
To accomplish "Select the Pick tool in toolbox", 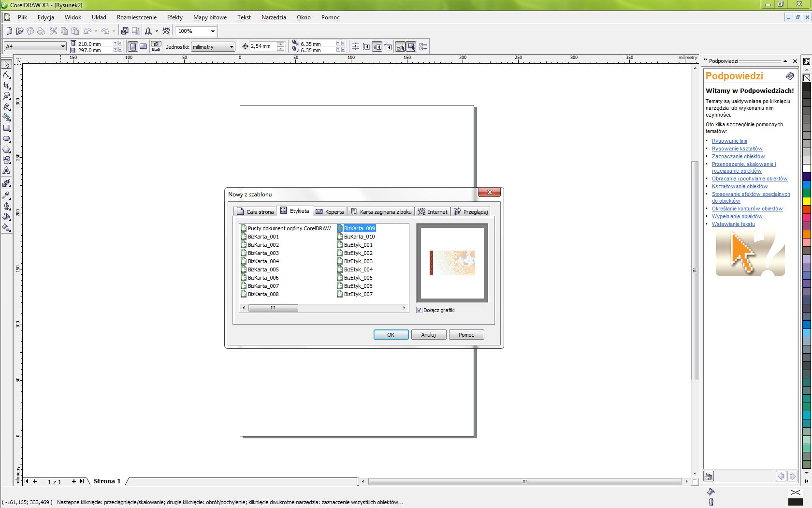I will click(x=7, y=64).
